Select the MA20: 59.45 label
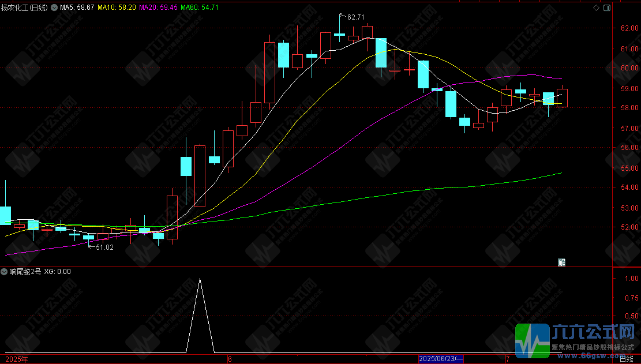Viewport: 641px width, 364px height. pyautogui.click(x=158, y=7)
